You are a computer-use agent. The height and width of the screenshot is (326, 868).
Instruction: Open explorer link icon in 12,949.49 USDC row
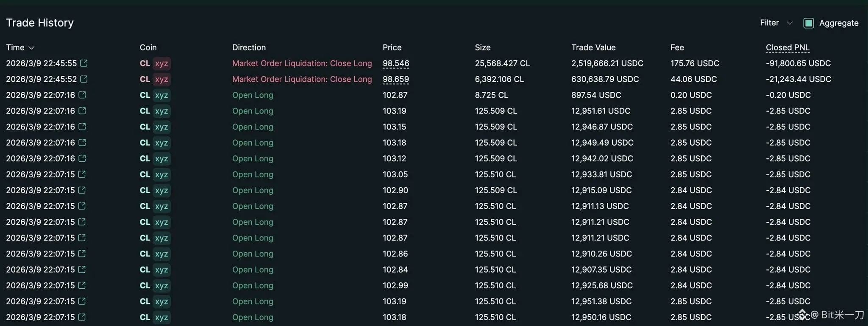pos(82,143)
